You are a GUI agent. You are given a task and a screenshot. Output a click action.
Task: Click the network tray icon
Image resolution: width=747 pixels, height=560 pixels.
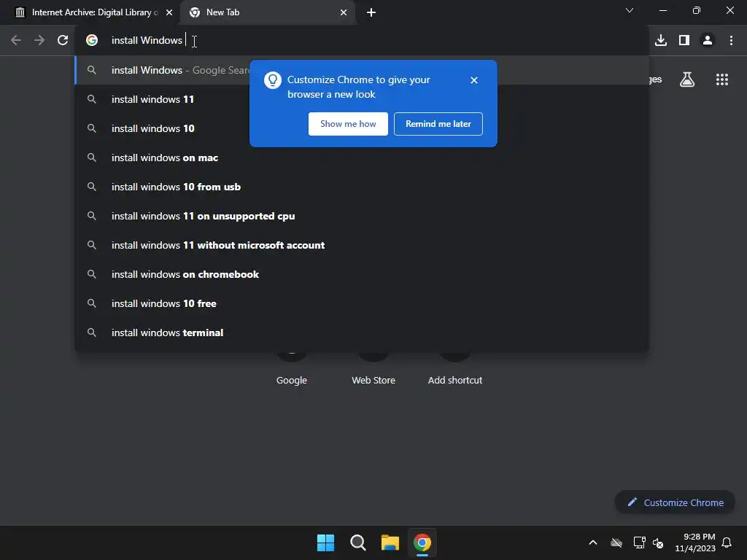[639, 542]
